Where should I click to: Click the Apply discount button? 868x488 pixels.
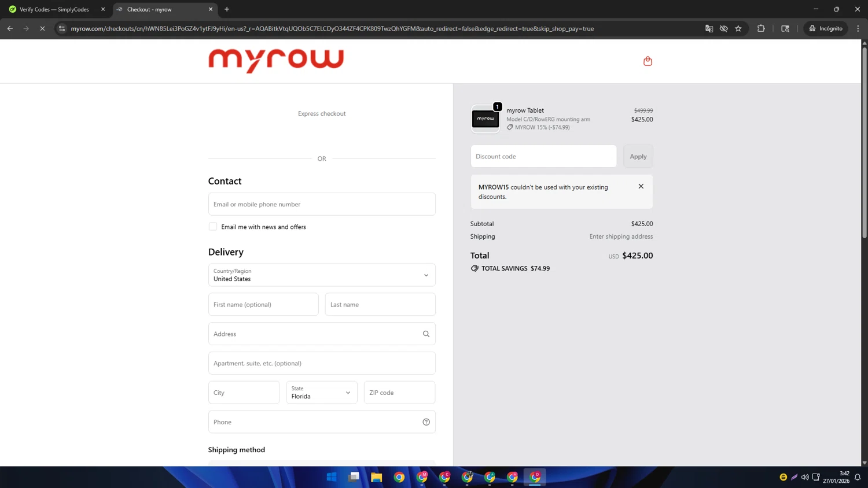pyautogui.click(x=638, y=156)
